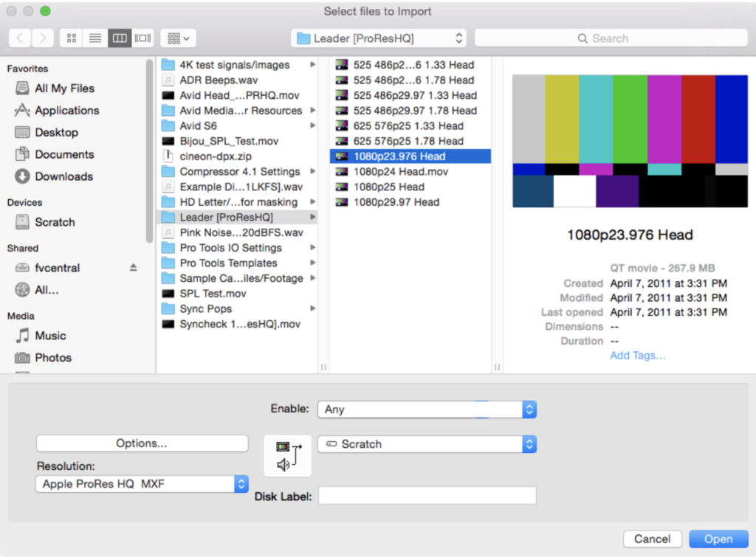Select the 1080p23.976 Head clip
This screenshot has height=557, width=756.
point(410,156)
